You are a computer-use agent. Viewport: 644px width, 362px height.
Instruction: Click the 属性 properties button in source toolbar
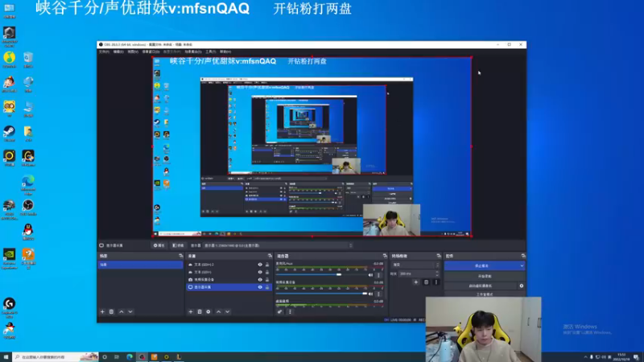(x=159, y=245)
